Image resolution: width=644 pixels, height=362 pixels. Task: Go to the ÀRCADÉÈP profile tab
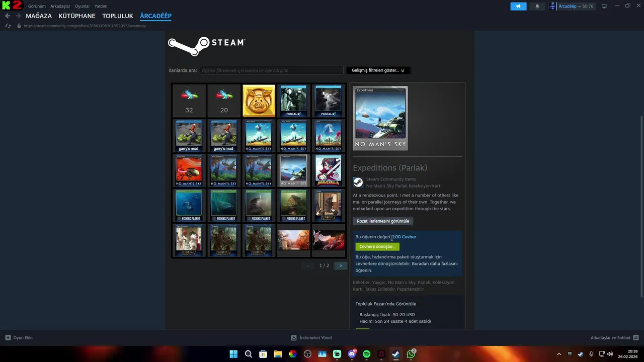tap(156, 16)
